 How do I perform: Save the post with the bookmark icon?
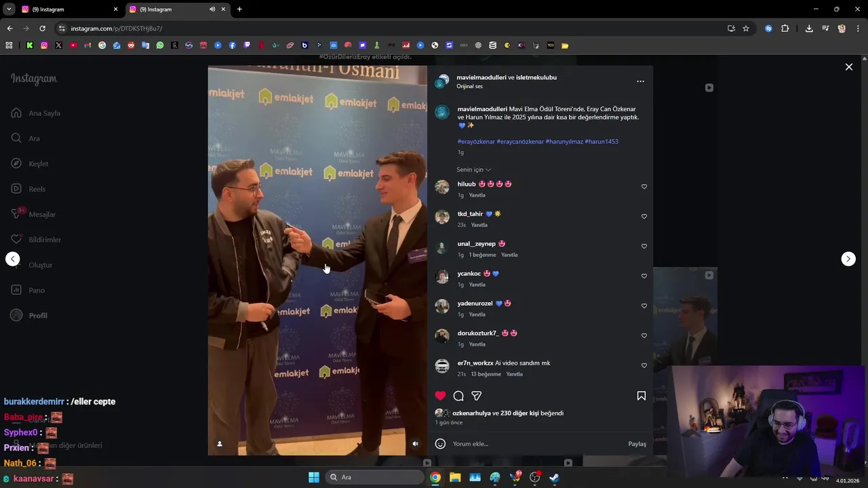642,396
